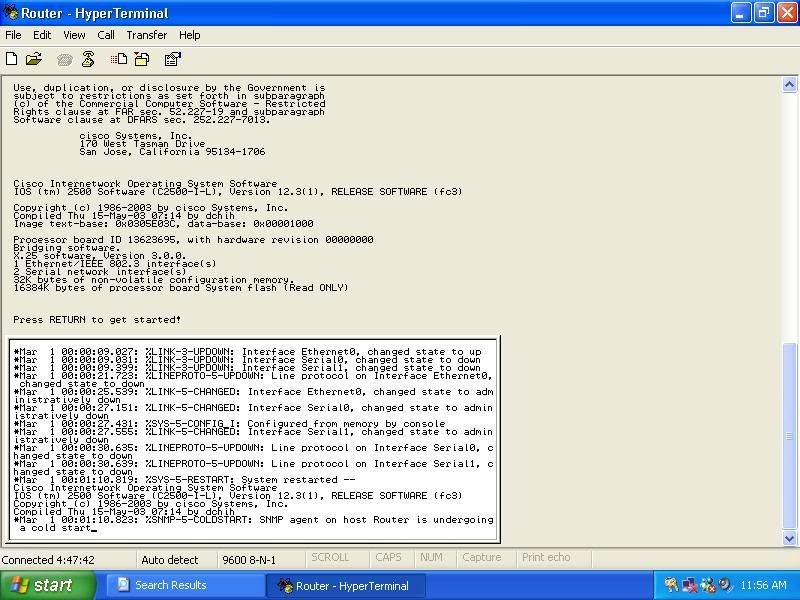Click the 'Press RETURN to get started!' line

pos(97,320)
